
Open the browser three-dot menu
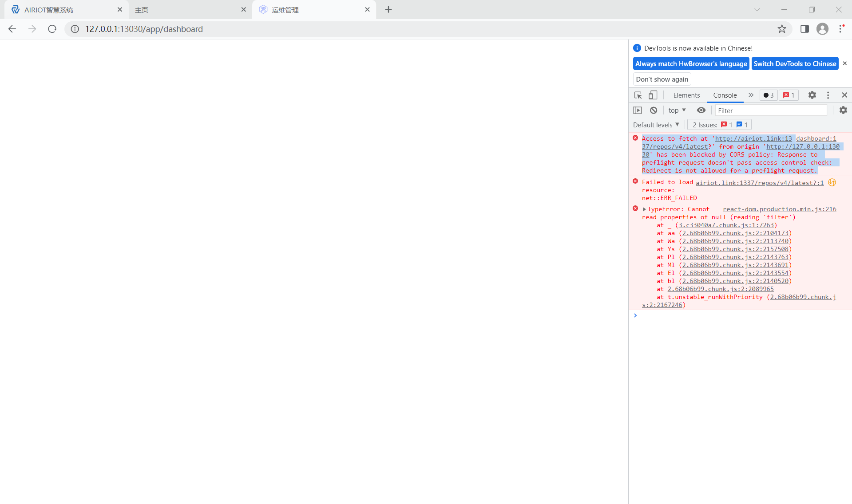coord(841,29)
